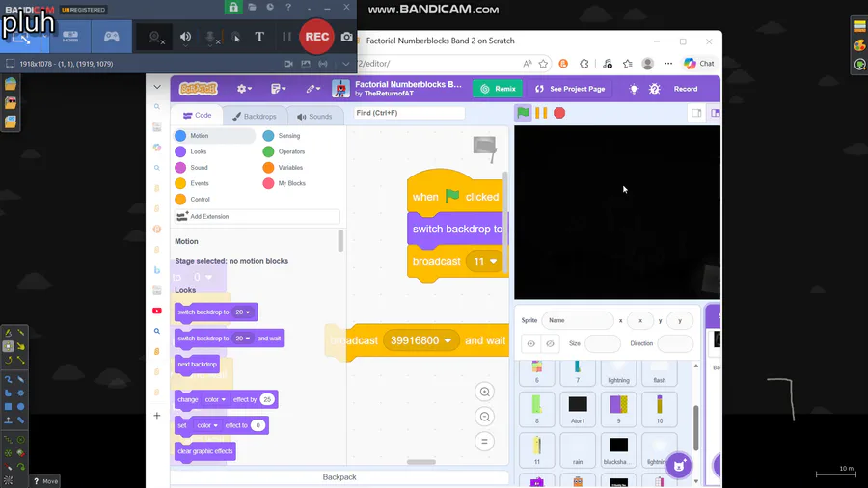Switch to the Sounds tab
868x488 pixels.
pos(314,116)
